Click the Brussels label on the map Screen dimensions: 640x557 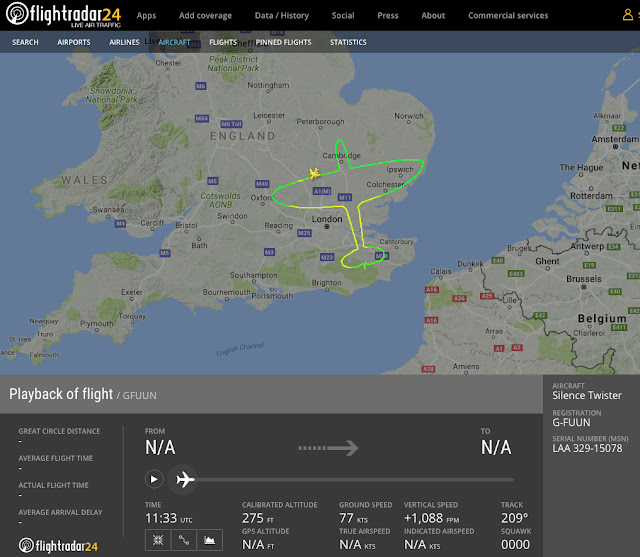click(x=584, y=279)
